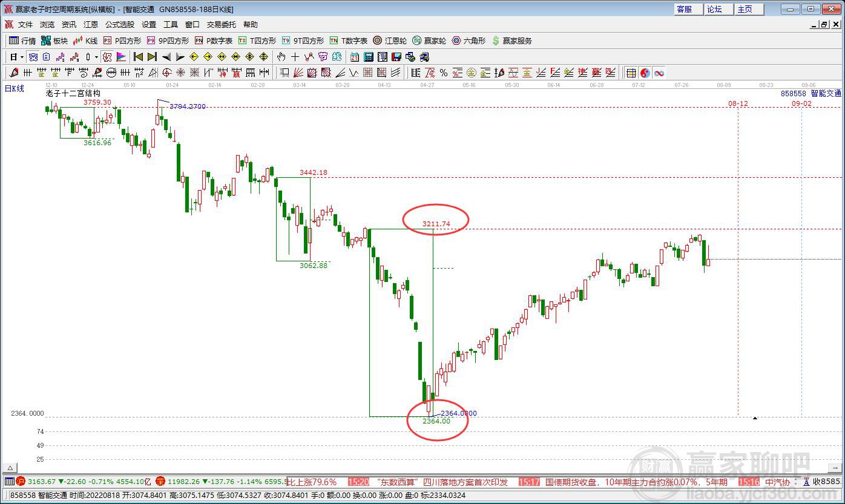Screen dimensions: 845x504
Task: Click the percent % drawing tool
Action: click(444, 73)
